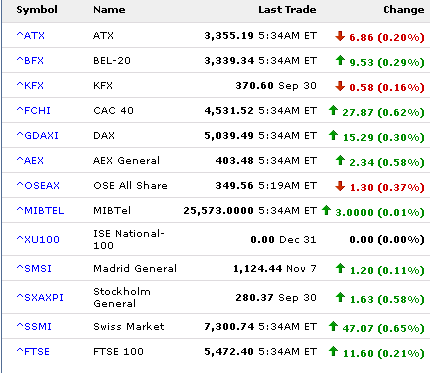
Task: Go to the ^GDAXI quote page
Action: coord(38,135)
